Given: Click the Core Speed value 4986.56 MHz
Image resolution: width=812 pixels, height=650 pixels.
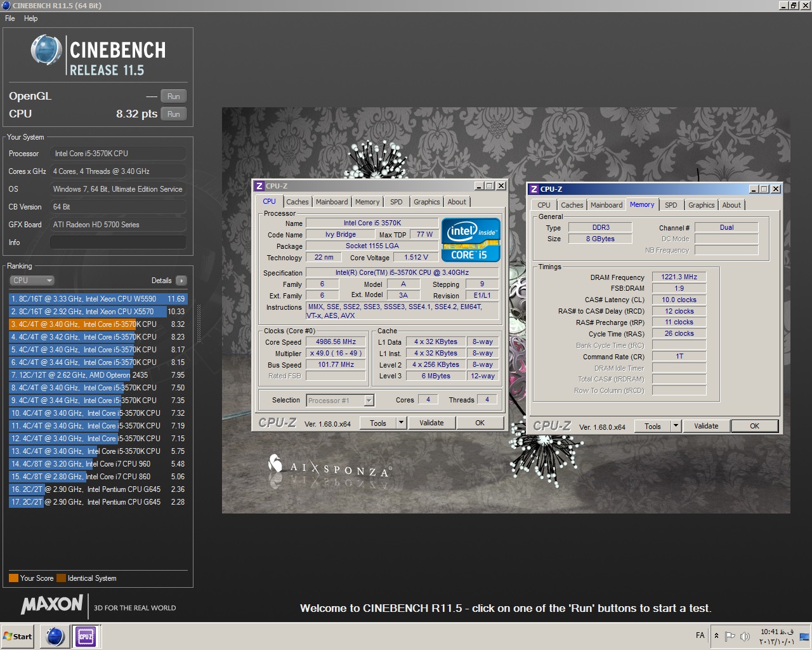Looking at the screenshot, I should [336, 342].
